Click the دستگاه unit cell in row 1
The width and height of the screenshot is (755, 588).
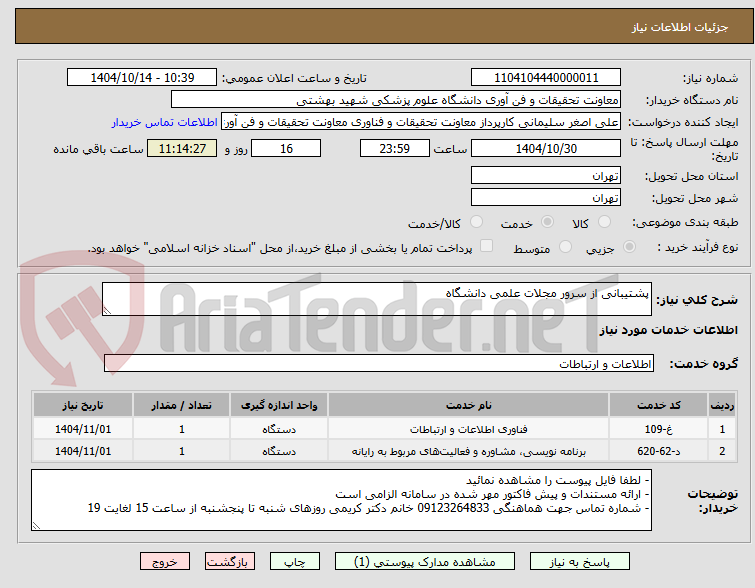(279, 429)
